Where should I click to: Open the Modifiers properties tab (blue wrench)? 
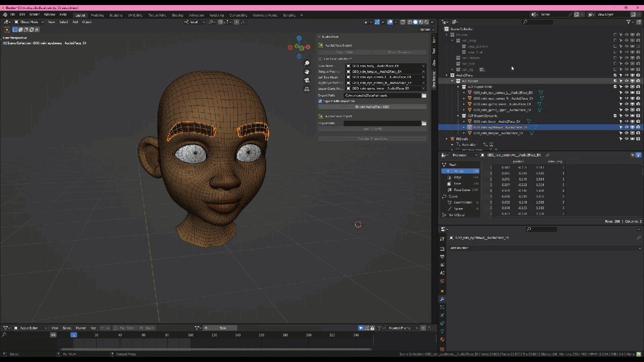[442, 299]
